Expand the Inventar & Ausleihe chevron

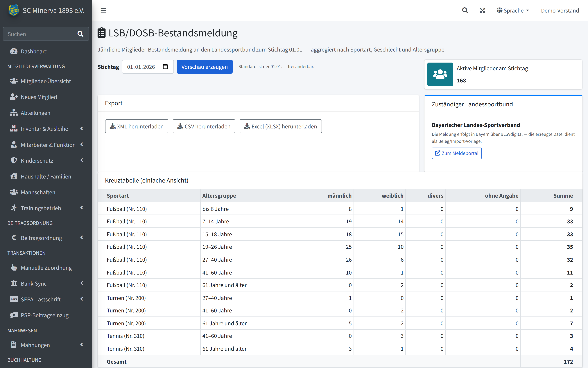tap(82, 128)
